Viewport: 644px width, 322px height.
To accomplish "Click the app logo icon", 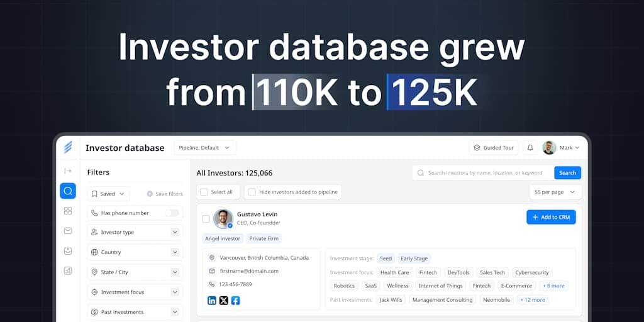I will (68, 147).
